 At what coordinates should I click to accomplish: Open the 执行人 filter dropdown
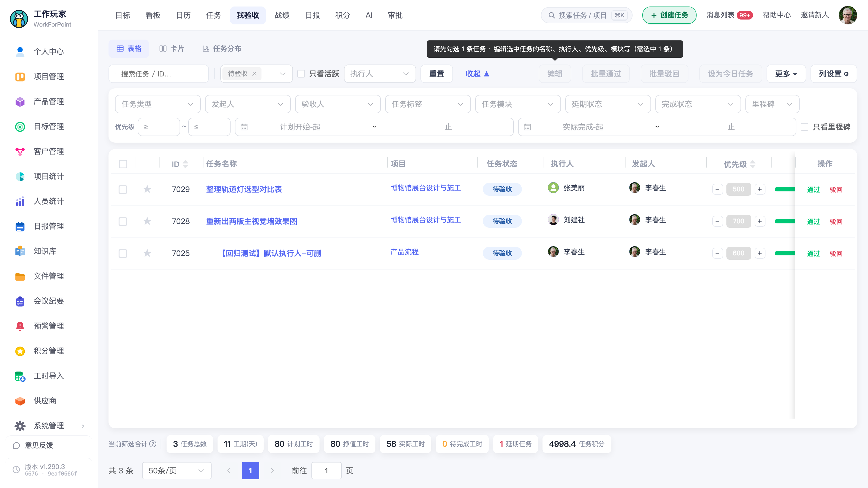380,74
